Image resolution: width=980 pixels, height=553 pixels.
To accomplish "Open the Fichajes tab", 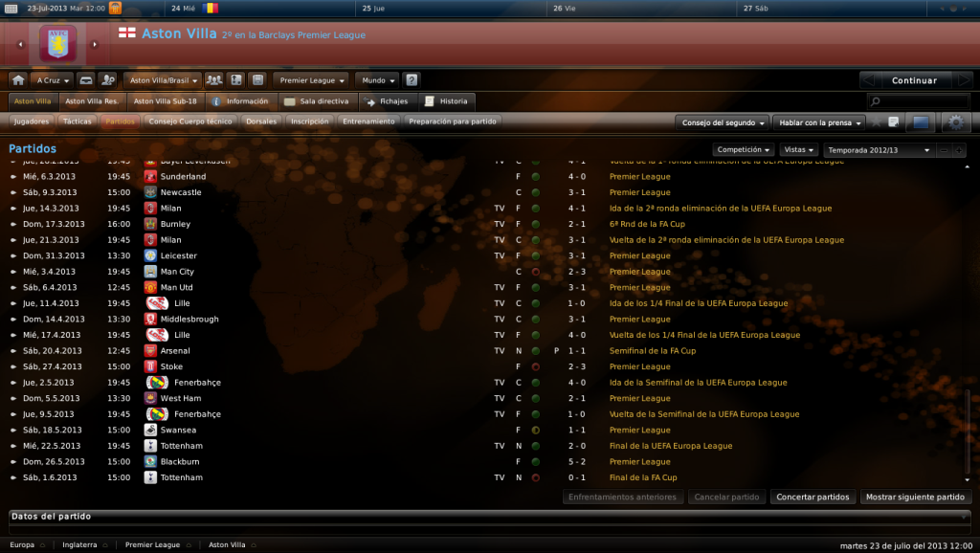I will (387, 101).
